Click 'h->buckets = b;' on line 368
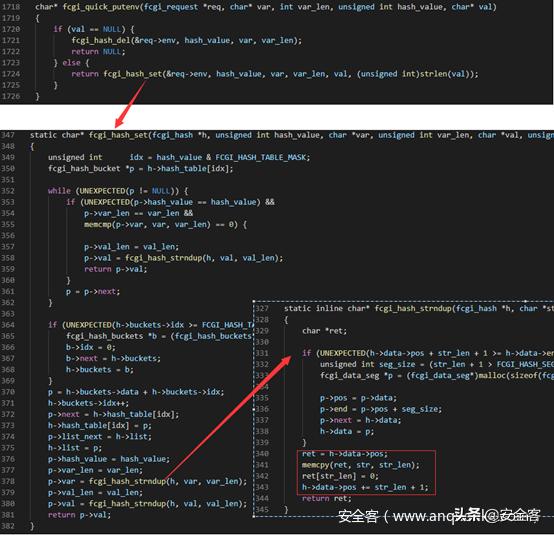 (x=100, y=370)
